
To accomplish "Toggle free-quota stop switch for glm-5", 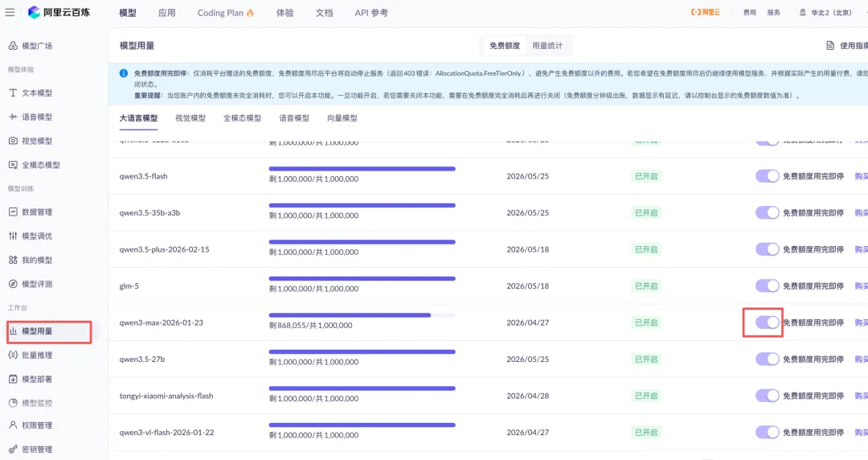I will point(768,286).
